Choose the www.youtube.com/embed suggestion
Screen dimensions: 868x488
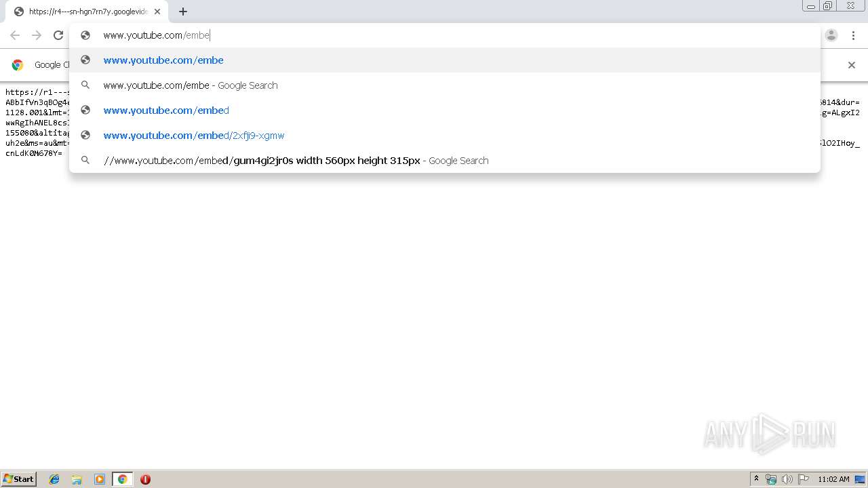[x=445, y=110]
